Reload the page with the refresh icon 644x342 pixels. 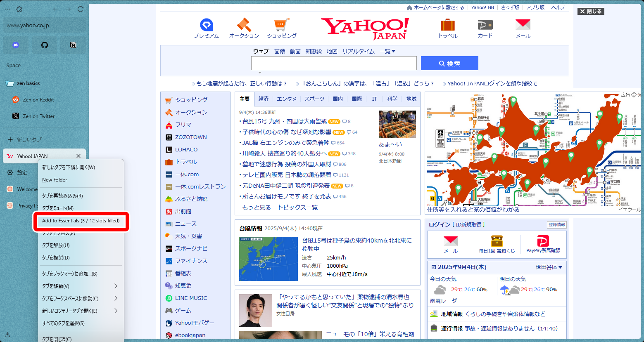[x=81, y=9]
